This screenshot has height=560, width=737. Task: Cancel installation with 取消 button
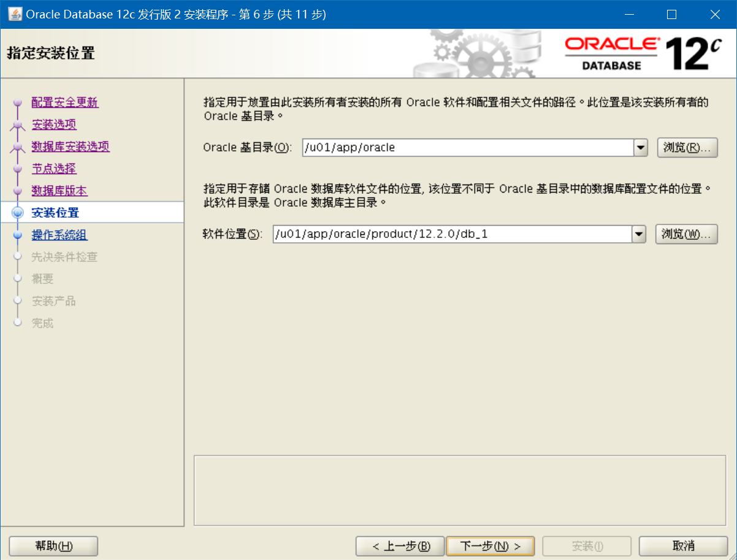click(x=683, y=546)
